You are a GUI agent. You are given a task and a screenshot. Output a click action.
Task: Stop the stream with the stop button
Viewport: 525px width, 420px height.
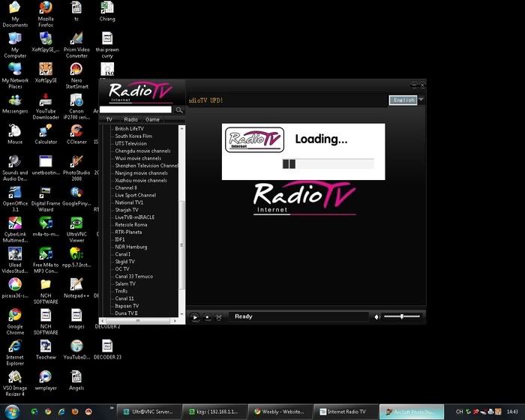[207, 316]
